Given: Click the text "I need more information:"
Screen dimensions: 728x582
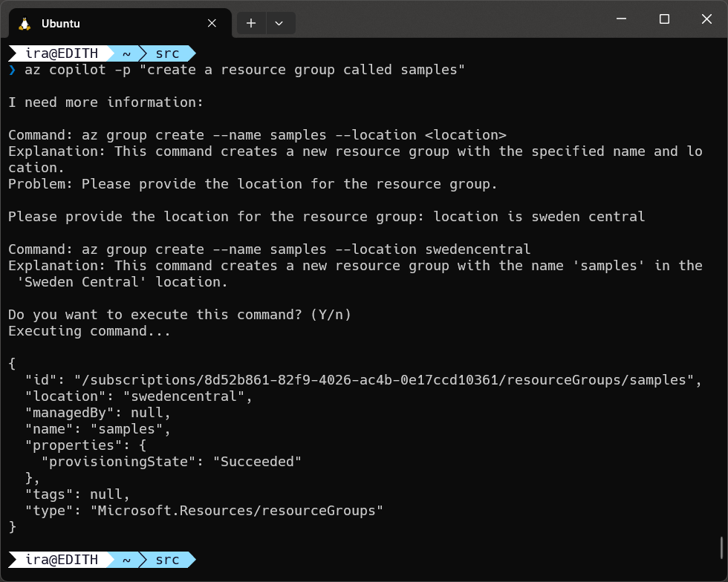Looking at the screenshot, I should (105, 102).
